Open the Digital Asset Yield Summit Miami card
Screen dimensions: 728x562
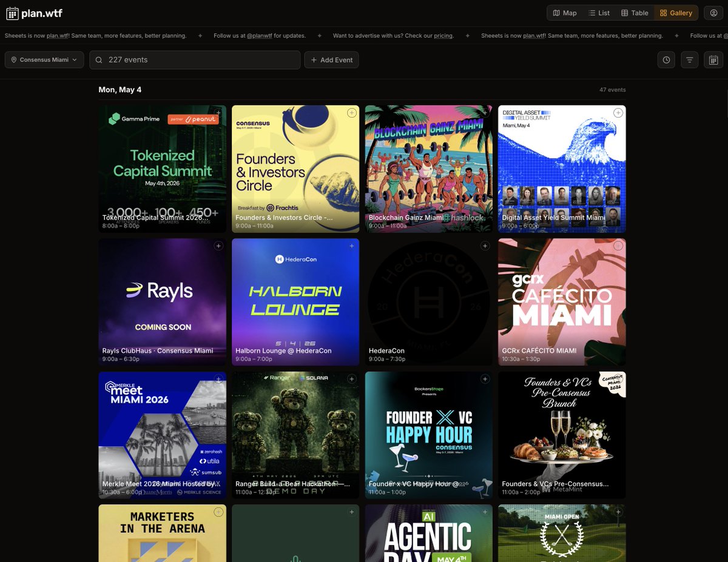coord(562,169)
